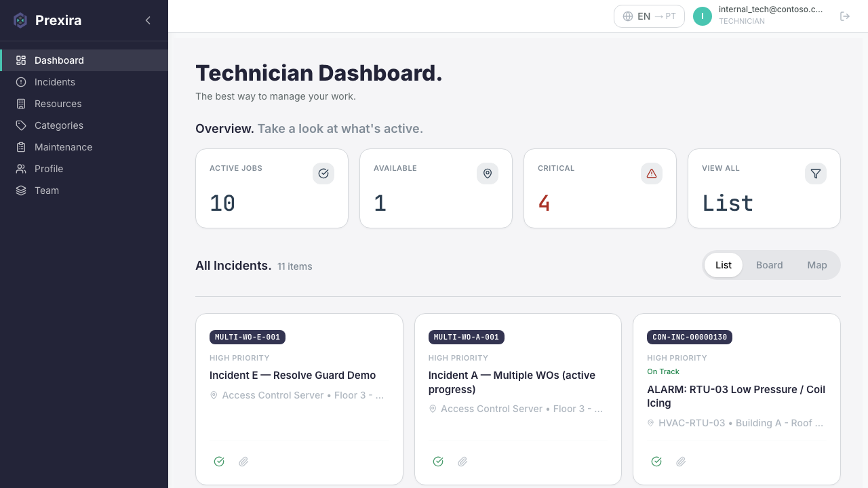Screen dimensions: 868x488
Task: Click the check circle icon on the Incident A card
Action: (438, 462)
